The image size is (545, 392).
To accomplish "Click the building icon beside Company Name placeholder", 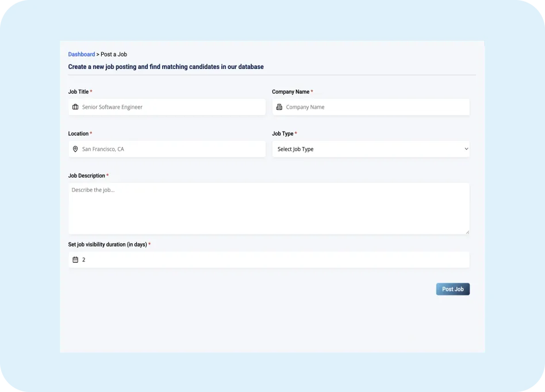I will 279,107.
